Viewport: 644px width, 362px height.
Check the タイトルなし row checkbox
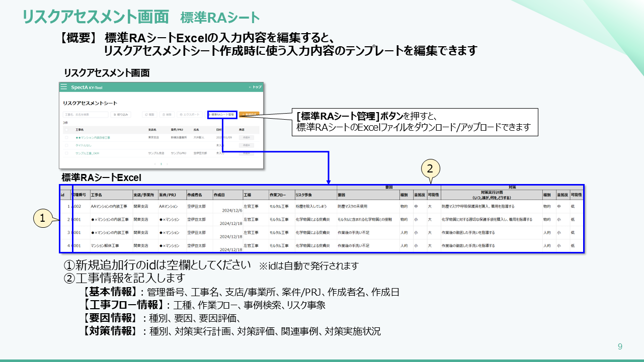coord(66,145)
